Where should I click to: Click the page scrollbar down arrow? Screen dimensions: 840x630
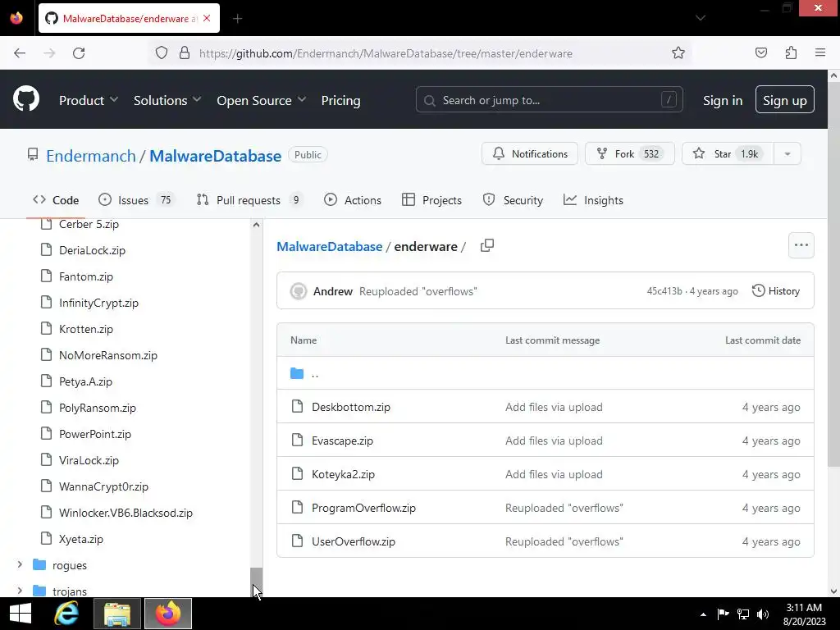(833, 591)
